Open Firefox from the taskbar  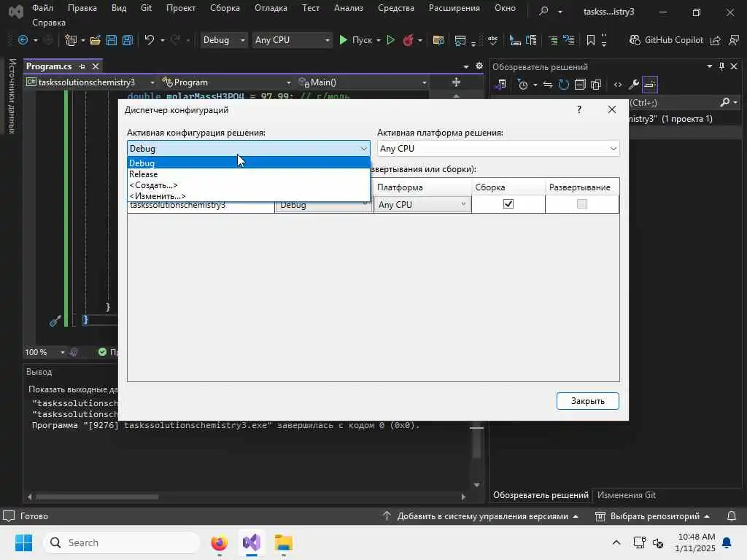pyautogui.click(x=219, y=542)
